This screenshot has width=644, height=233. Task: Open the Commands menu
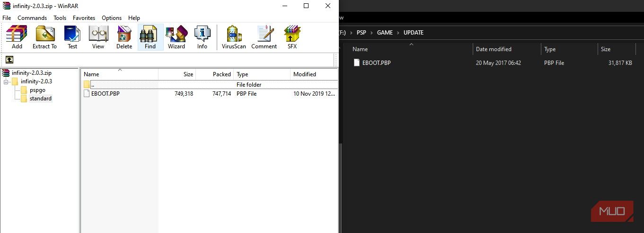click(x=32, y=18)
